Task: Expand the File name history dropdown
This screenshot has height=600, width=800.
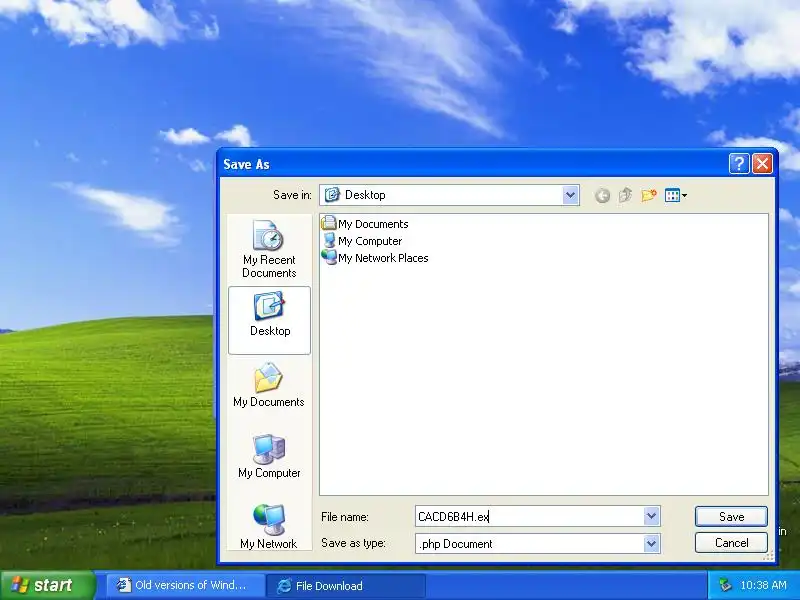Action: pyautogui.click(x=651, y=516)
